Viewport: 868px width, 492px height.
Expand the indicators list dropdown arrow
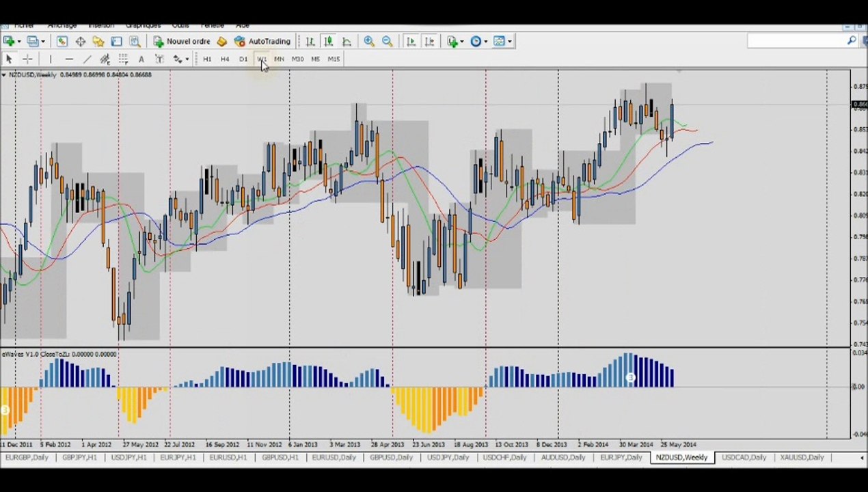[x=462, y=42]
